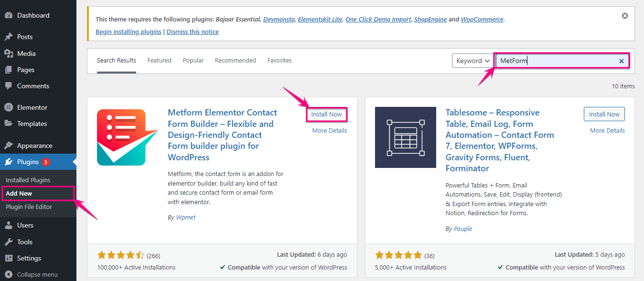
Task: Clear the MetForm search field
Action: pyautogui.click(x=621, y=61)
